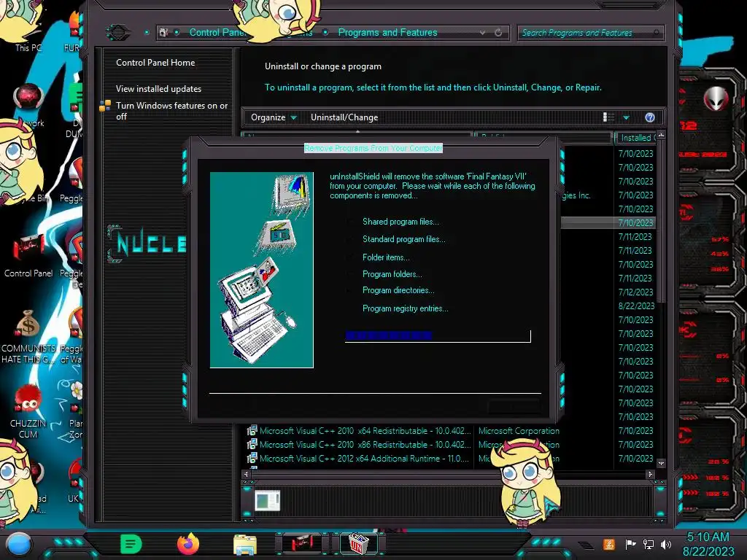Open Control Panel Home link
Screen dimensions: 747x560
coord(155,63)
